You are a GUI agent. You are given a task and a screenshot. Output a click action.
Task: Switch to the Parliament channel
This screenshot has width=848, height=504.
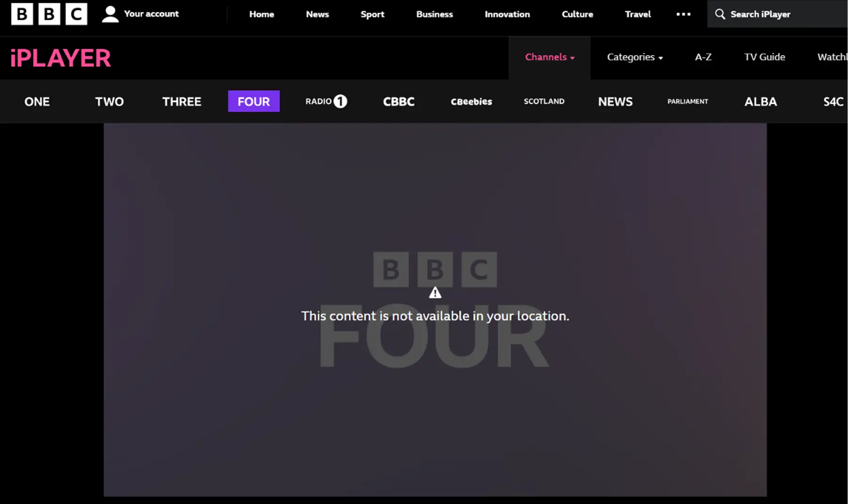pyautogui.click(x=688, y=101)
